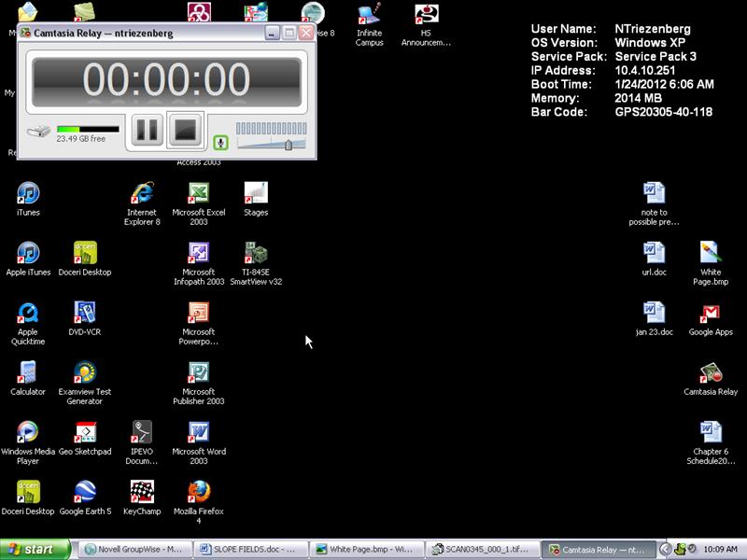Open Google Earth 5 shortcut
The width and height of the screenshot is (747, 560).
(85, 498)
